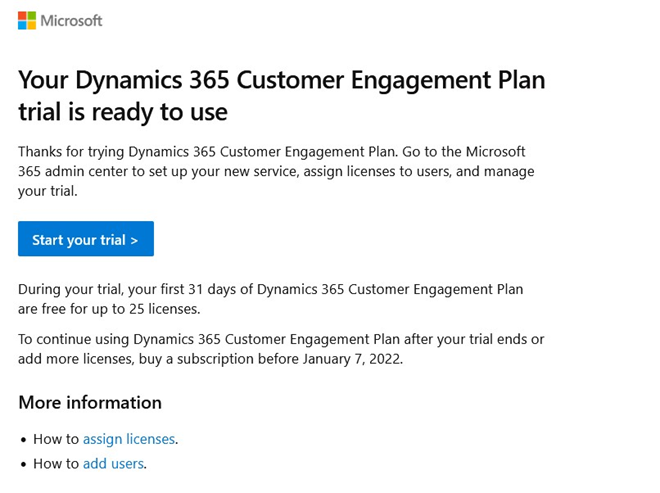Click the Microsoft wordmark text
The width and height of the screenshot is (660, 493).
pyautogui.click(x=72, y=20)
